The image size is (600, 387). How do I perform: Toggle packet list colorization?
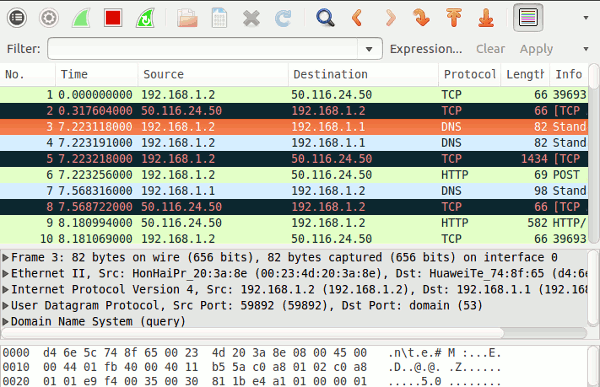(x=528, y=18)
